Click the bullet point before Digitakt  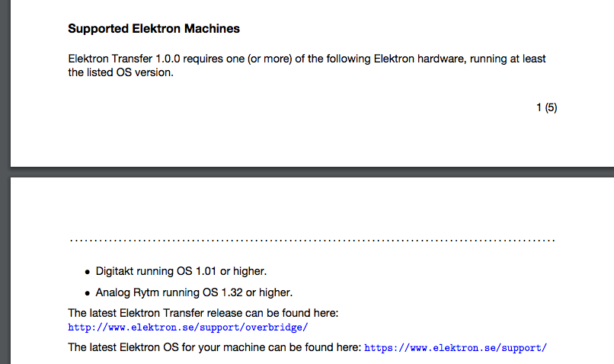(86, 272)
